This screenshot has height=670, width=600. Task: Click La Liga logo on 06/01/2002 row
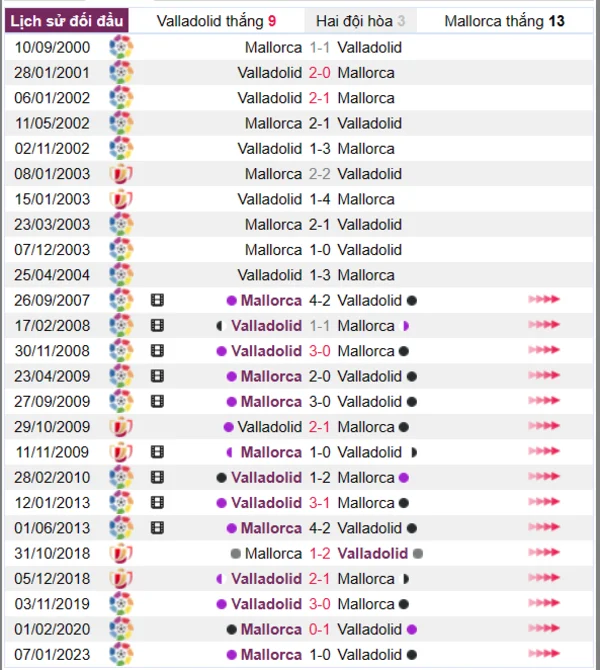pyautogui.click(x=121, y=97)
